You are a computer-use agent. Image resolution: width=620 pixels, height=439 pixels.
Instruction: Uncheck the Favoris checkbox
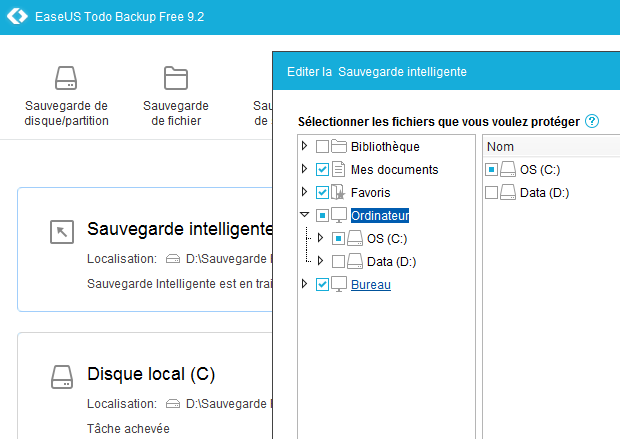[322, 192]
